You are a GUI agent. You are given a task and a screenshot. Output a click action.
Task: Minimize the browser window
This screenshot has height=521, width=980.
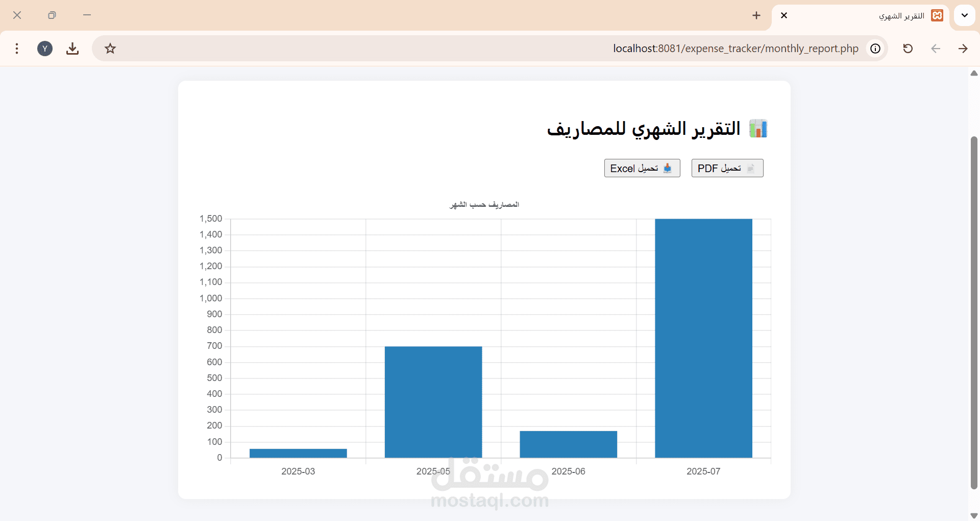pos(87,15)
